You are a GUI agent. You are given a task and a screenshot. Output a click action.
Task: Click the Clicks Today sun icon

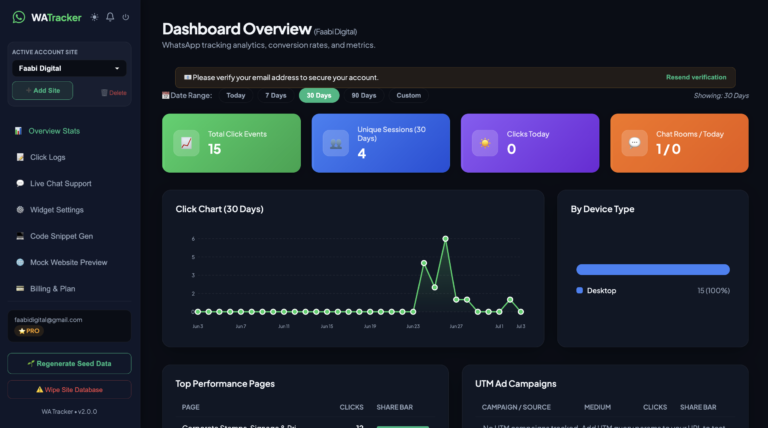(485, 143)
